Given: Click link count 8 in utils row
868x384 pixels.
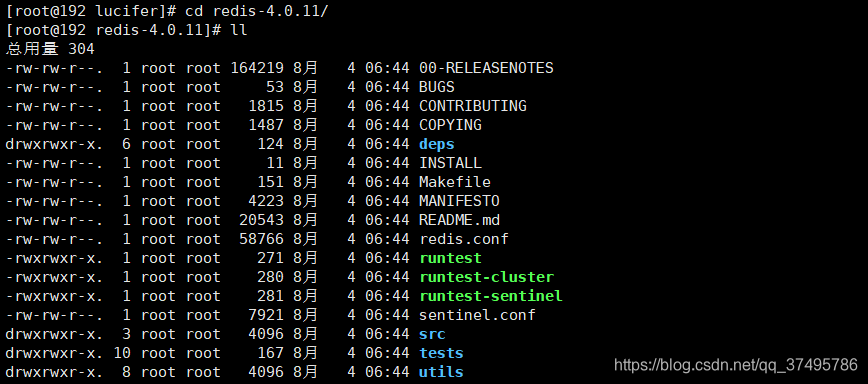Looking at the screenshot, I should (127, 372).
